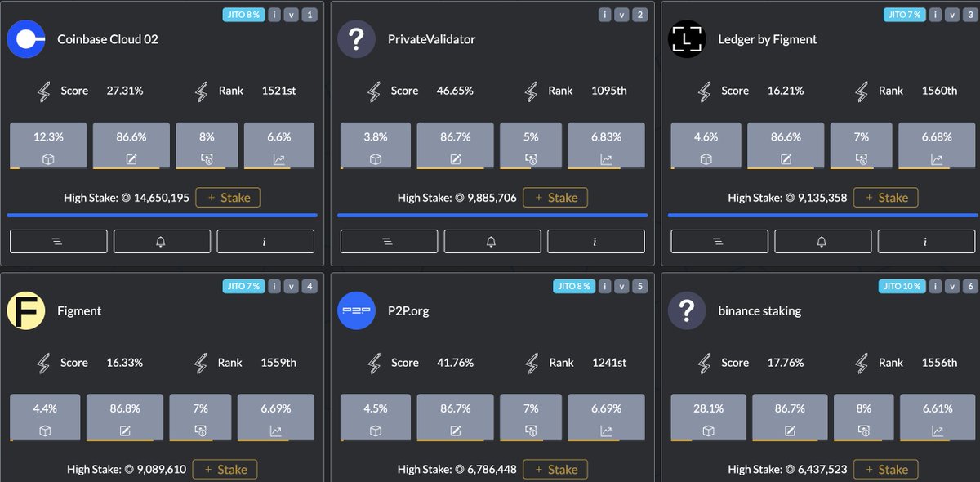Click the 6.83% APY tile on PrivateValidator
Image resolution: width=980 pixels, height=482 pixels.
pyautogui.click(x=606, y=145)
